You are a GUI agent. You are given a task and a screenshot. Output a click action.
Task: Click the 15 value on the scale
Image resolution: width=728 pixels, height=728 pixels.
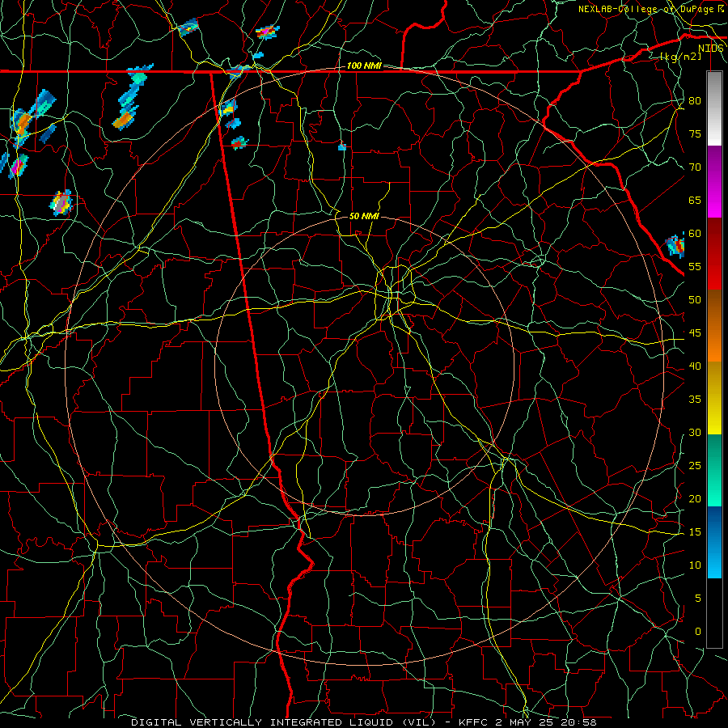tap(695, 532)
